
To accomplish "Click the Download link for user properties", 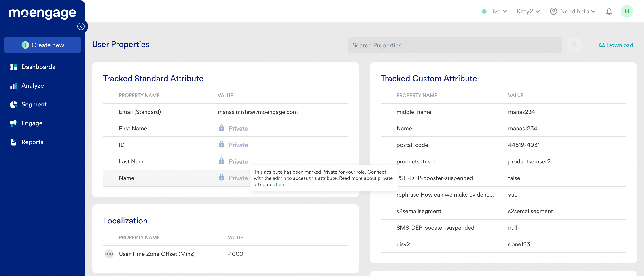I will (x=616, y=45).
